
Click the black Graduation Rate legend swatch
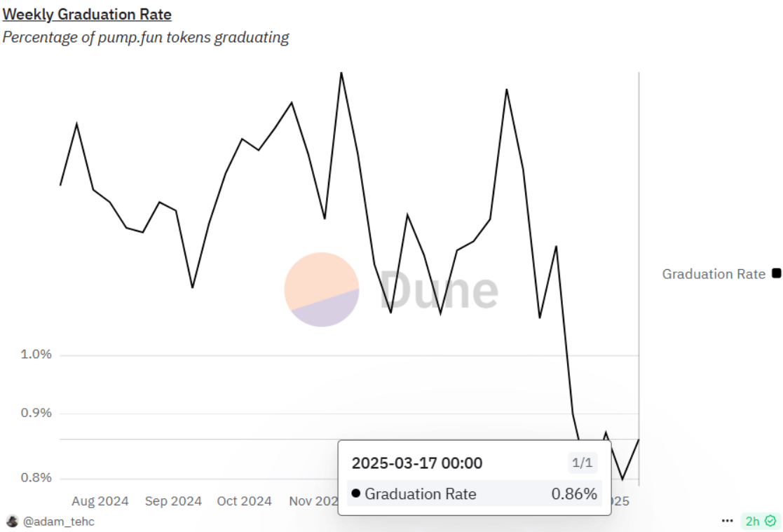click(x=777, y=273)
